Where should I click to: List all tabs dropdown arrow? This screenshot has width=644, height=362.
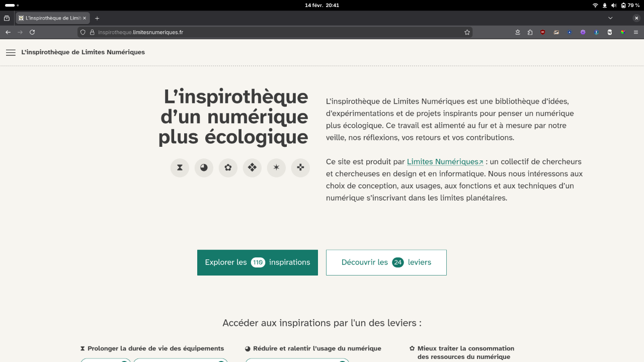(610, 18)
